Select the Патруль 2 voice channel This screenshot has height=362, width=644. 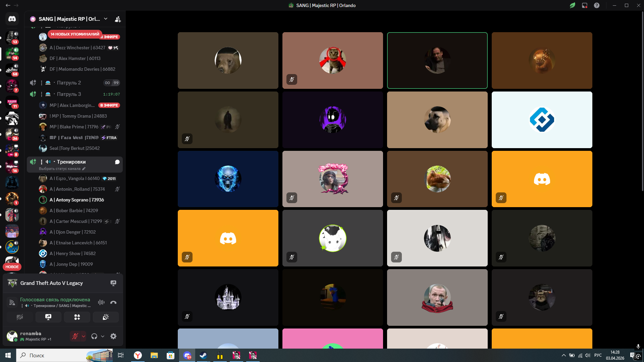[69, 83]
